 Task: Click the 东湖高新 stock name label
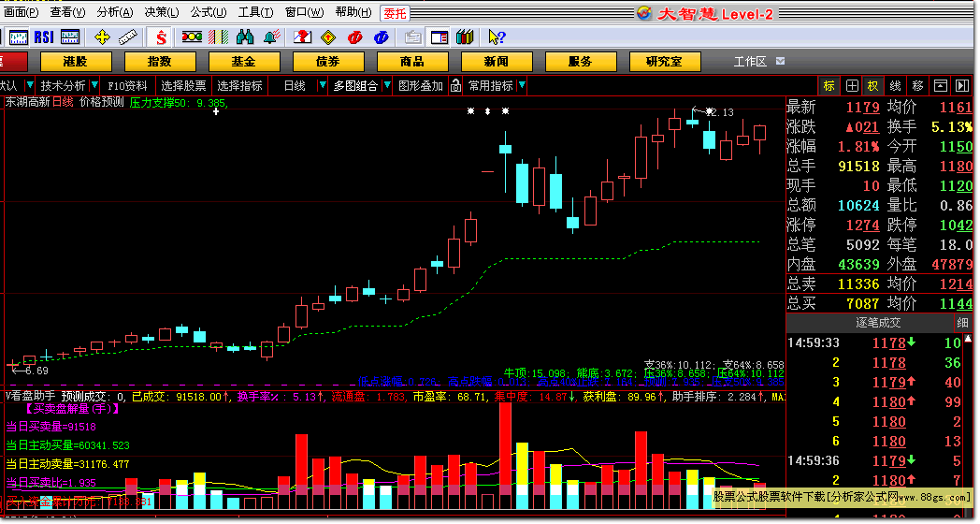coord(27,102)
